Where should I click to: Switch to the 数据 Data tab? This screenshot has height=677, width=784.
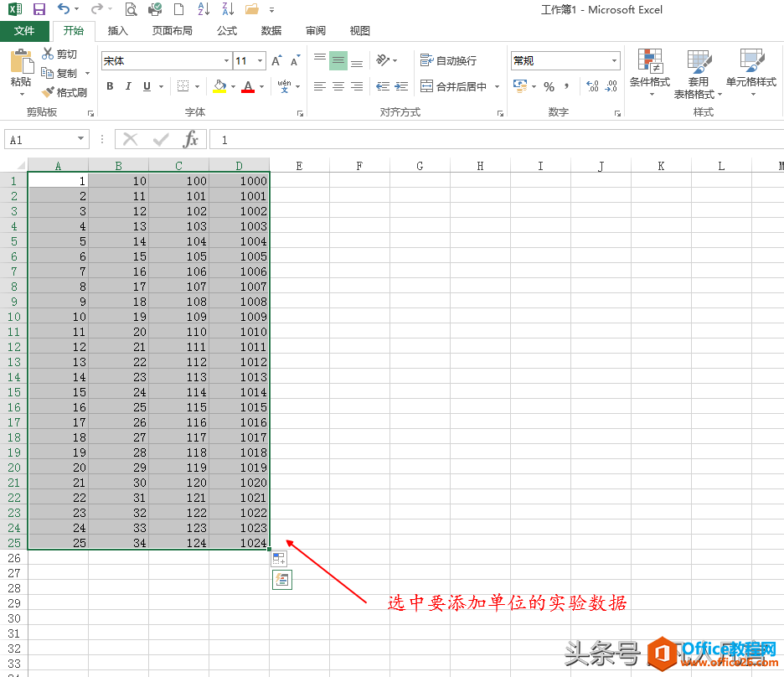[x=271, y=30]
